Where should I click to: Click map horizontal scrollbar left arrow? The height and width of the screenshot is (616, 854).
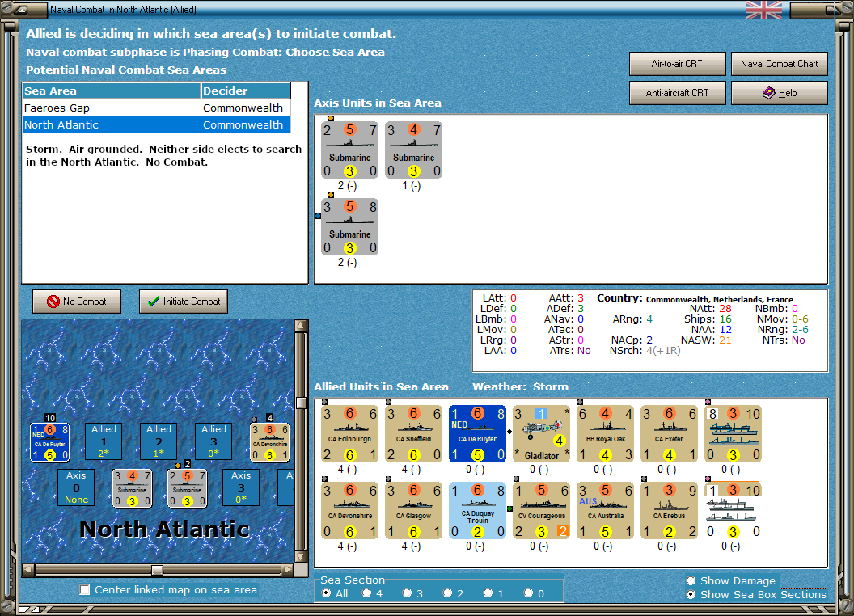click(27, 570)
